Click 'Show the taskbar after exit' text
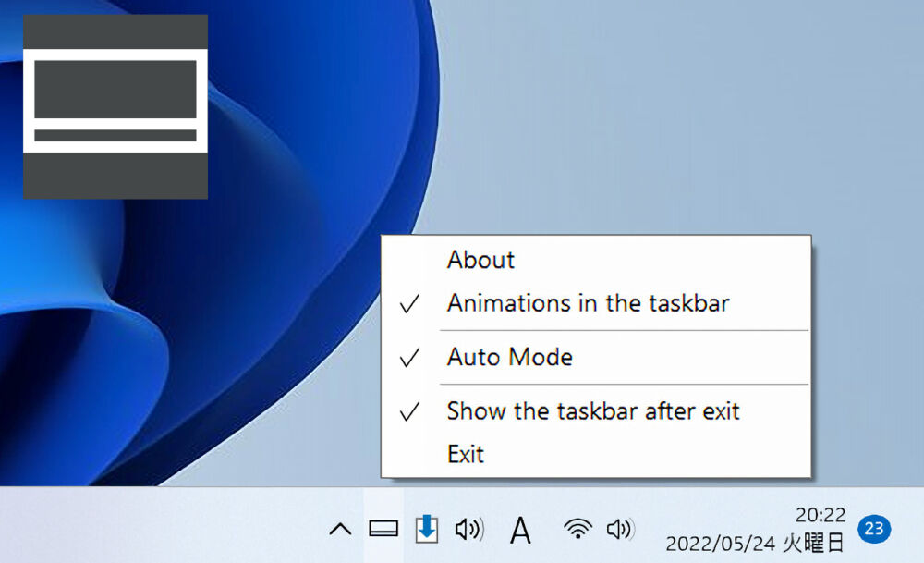Screen dimensions: 924x563 [x=592, y=411]
